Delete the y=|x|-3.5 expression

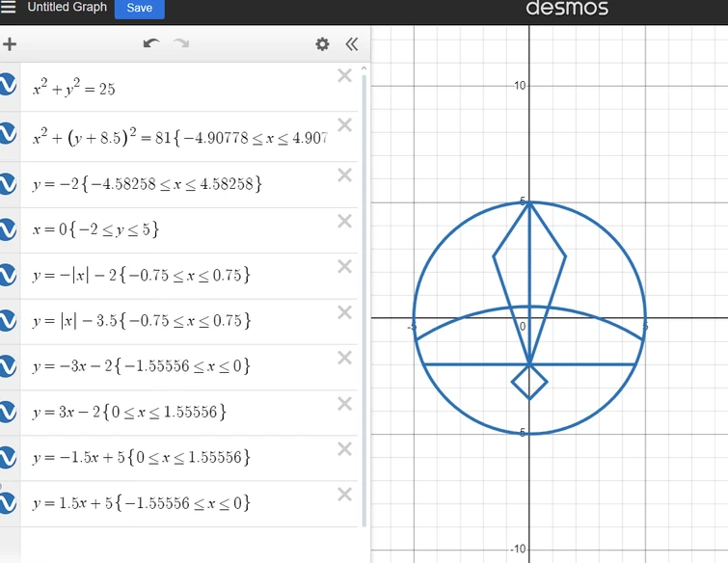(344, 312)
